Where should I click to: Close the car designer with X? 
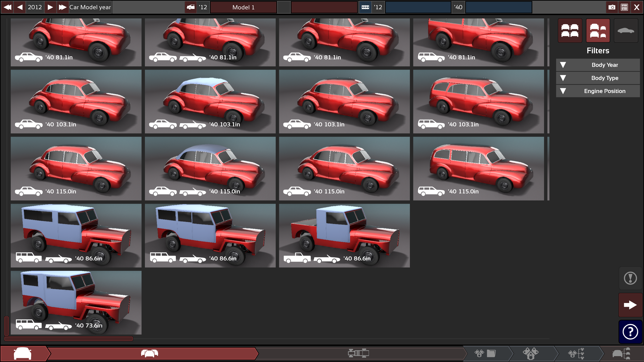(637, 7)
